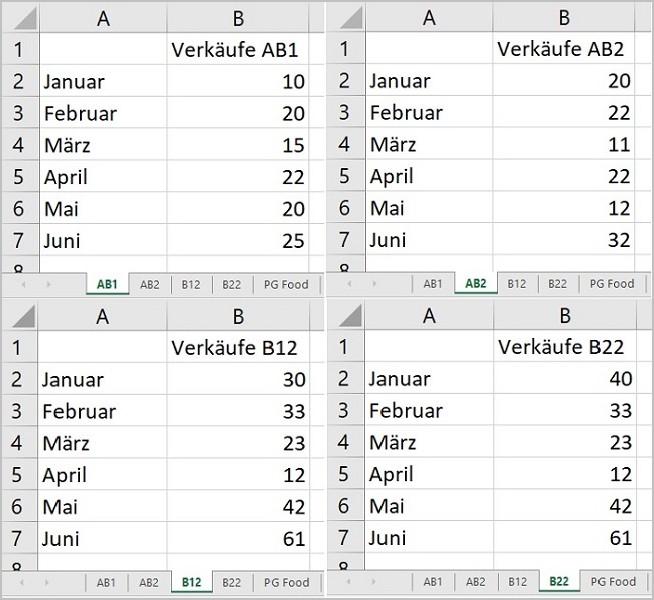Click next-sheet arrow in AB2 panel
Viewport: 654px width, 600px height.
(x=374, y=284)
